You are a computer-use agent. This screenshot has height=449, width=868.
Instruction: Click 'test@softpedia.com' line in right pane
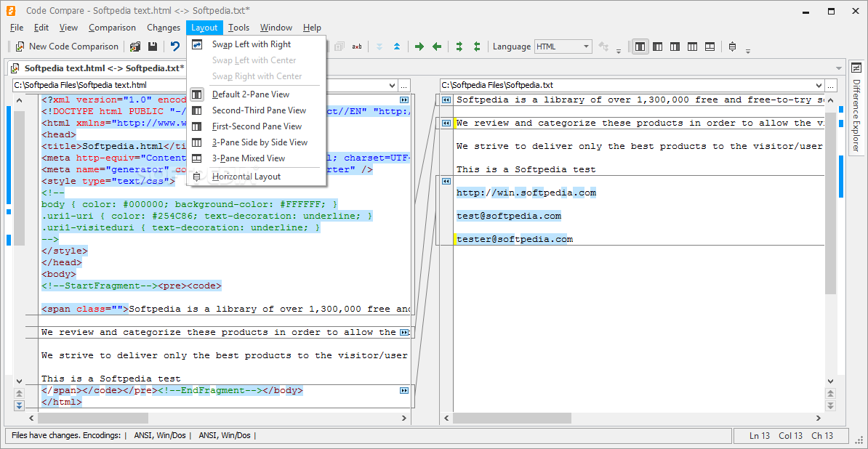pyautogui.click(x=509, y=216)
